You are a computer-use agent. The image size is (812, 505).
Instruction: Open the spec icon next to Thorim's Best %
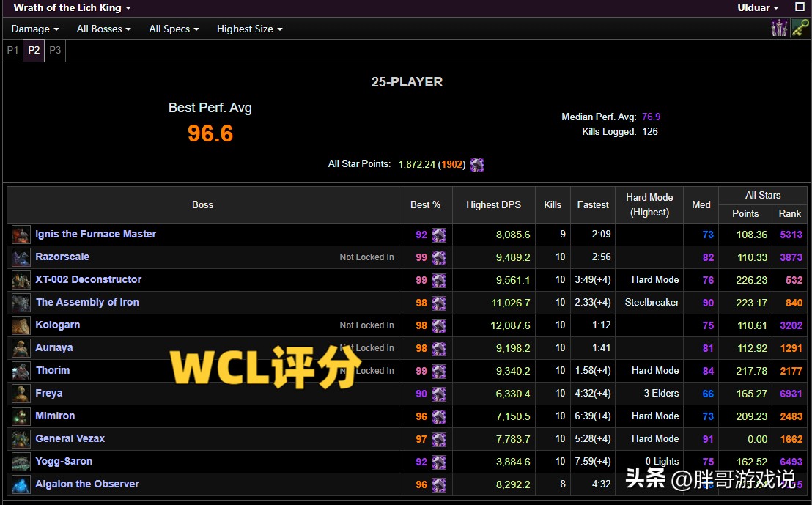coord(438,370)
